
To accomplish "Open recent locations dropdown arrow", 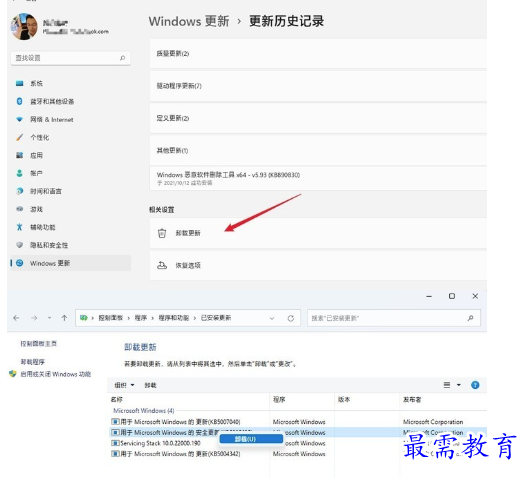I will pos(50,318).
